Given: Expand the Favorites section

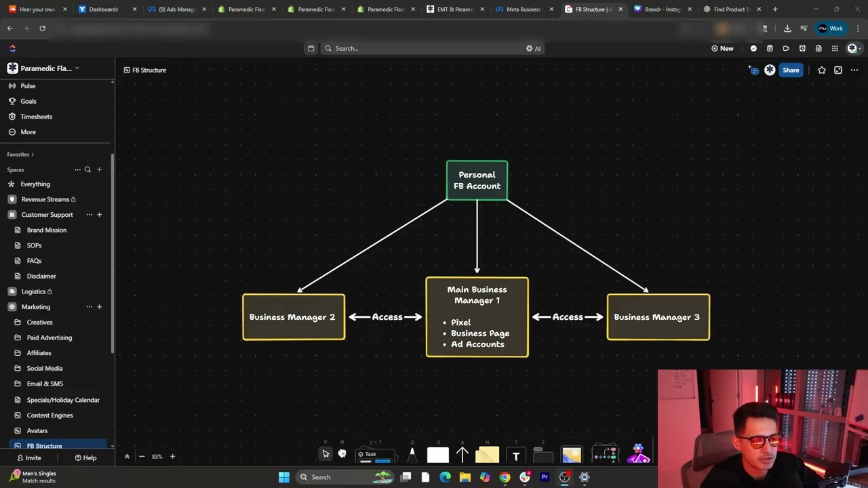Looking at the screenshot, I should click(20, 155).
